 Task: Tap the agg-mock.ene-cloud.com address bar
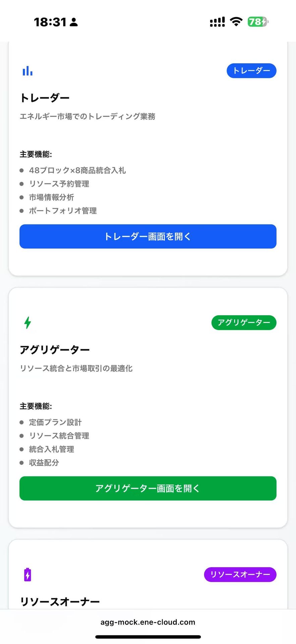click(148, 622)
